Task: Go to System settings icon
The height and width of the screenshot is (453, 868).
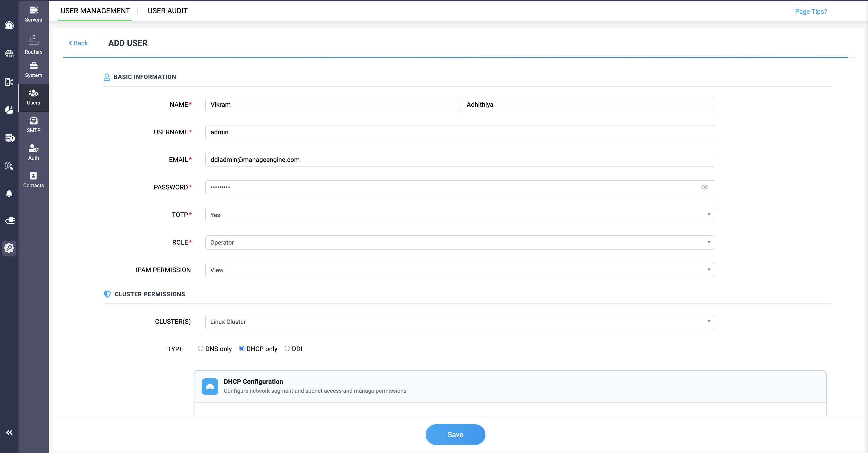Action: point(33,69)
